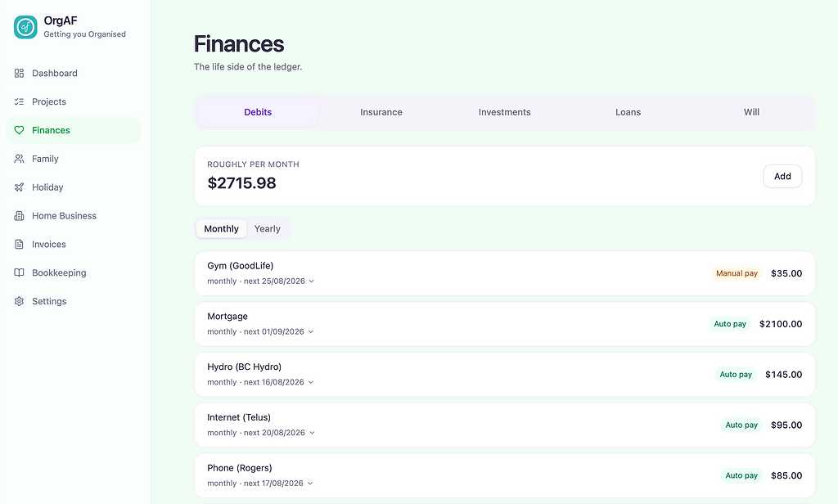
Task: Click the Manual pay badge on Gym
Action: coord(737,273)
